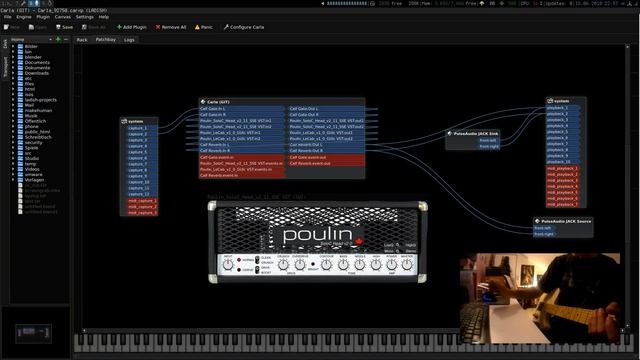
Task: Switch to the Patchbay tab
Action: pyautogui.click(x=106, y=40)
